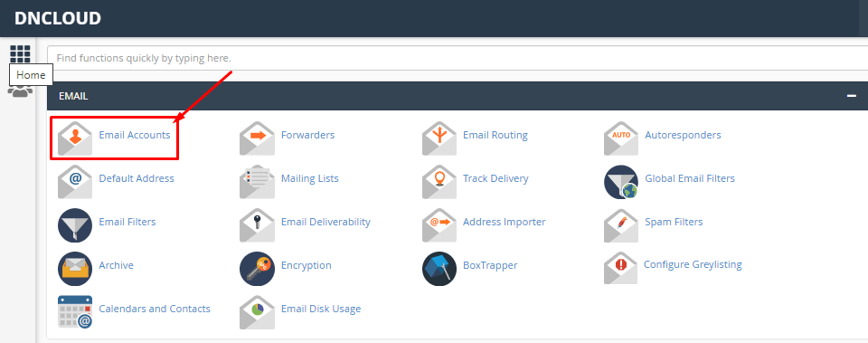Open the Forwarders link
The width and height of the screenshot is (868, 343).
pyautogui.click(x=307, y=135)
